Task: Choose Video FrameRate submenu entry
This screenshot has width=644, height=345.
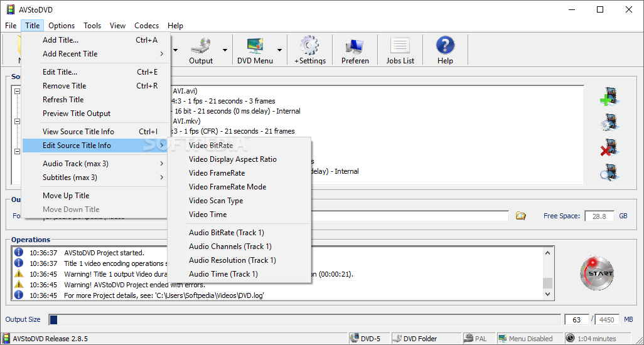Action: pos(239,173)
